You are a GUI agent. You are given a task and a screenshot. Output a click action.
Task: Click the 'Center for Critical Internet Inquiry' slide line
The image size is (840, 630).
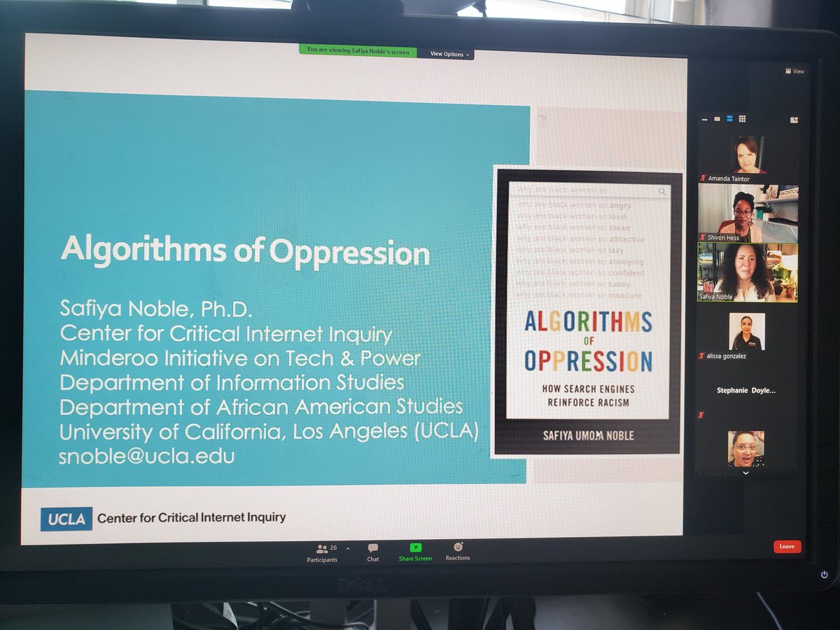[x=226, y=334]
